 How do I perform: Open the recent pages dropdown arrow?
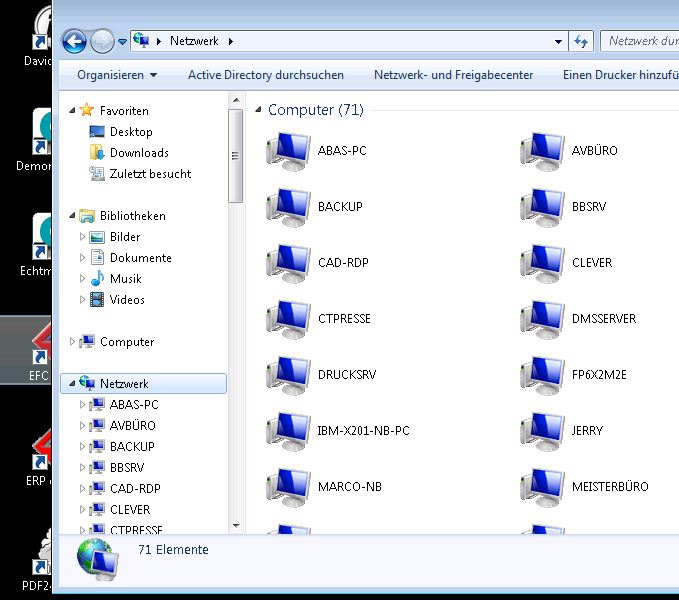[x=123, y=42]
